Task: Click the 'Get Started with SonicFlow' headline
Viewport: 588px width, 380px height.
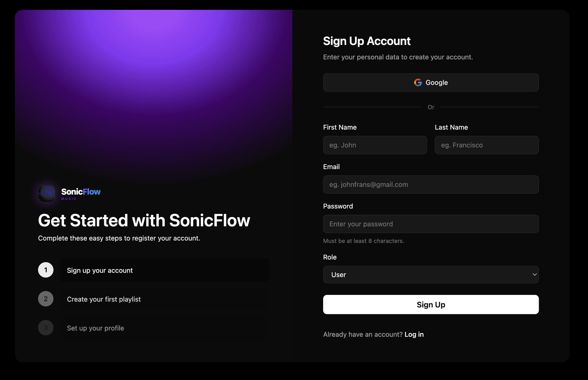Action: 144,220
